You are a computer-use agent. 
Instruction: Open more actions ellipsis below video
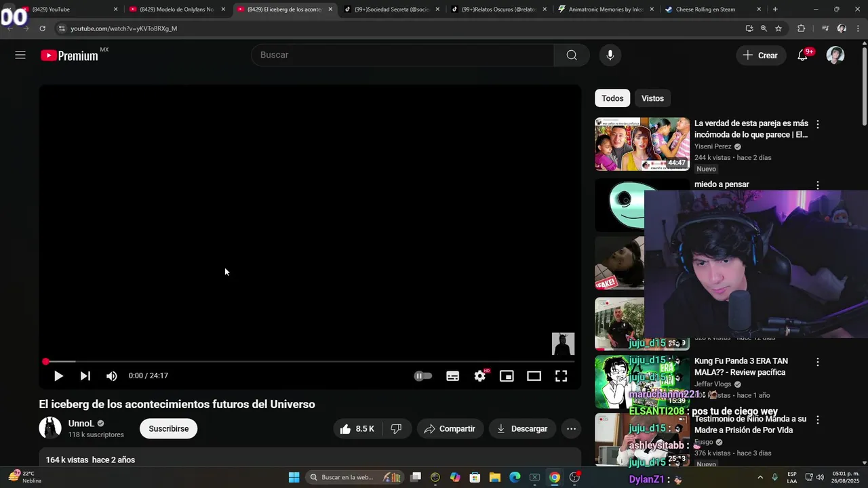click(x=571, y=428)
